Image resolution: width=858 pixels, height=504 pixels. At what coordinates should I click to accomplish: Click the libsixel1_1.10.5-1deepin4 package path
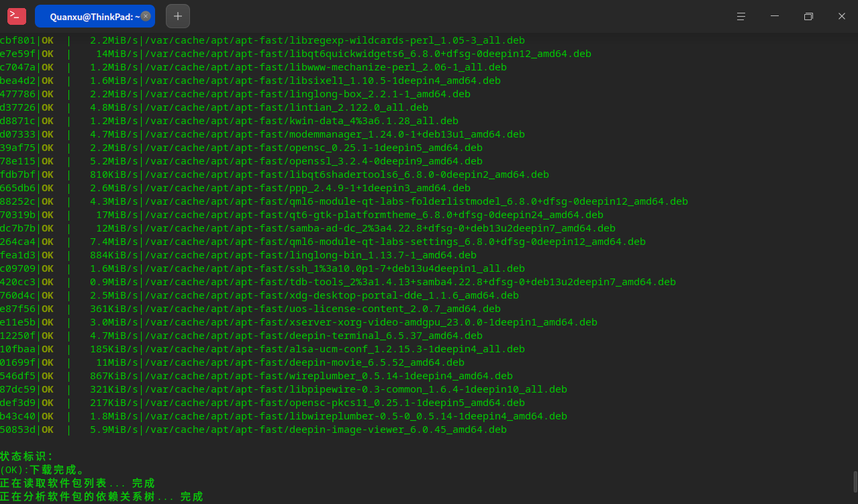click(323, 81)
